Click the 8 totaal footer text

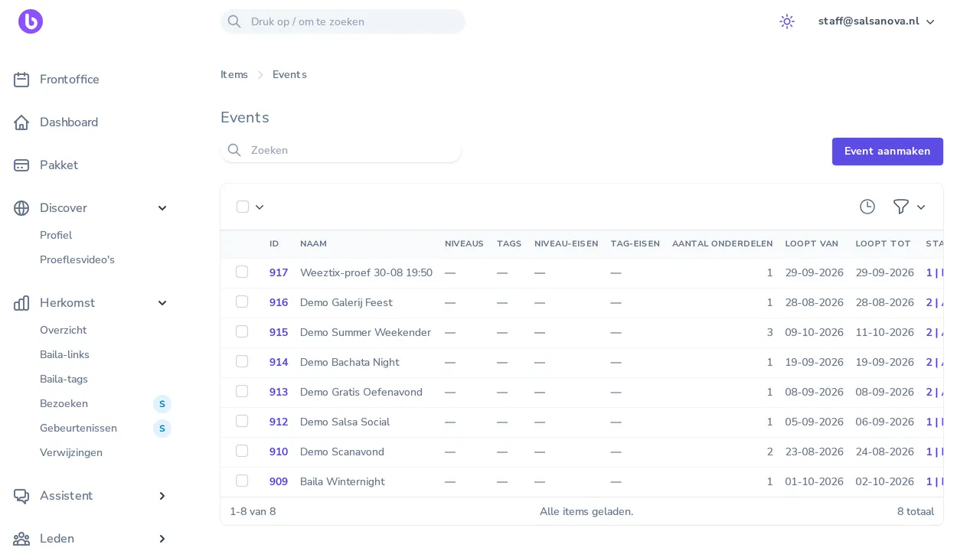click(x=916, y=511)
